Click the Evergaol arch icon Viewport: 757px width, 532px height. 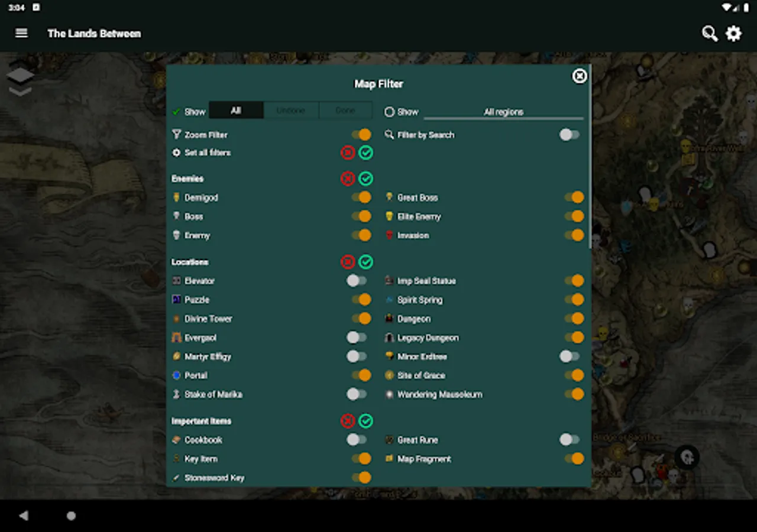pos(176,338)
